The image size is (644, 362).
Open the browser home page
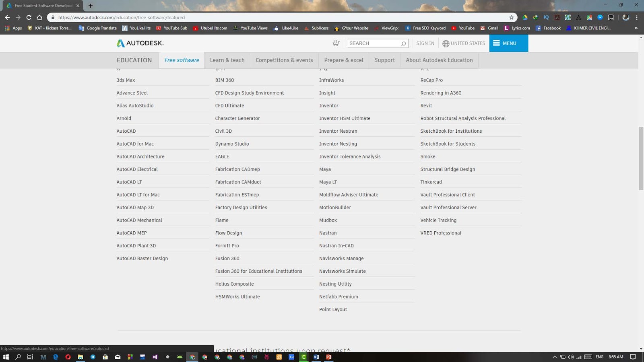(39, 17)
